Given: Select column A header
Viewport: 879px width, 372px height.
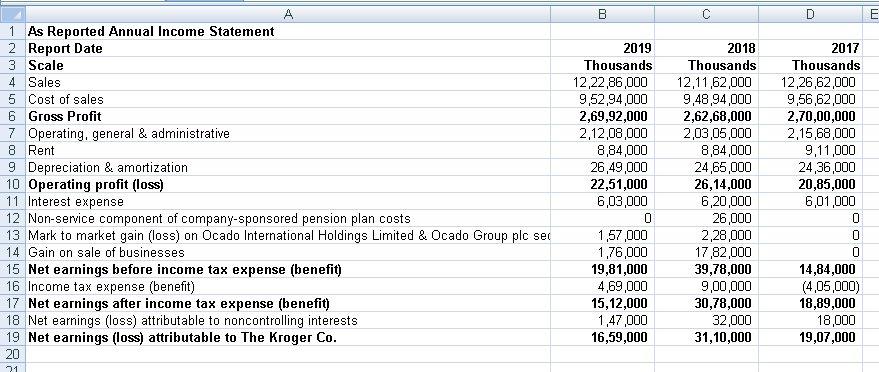Looking at the screenshot, I should (x=288, y=14).
